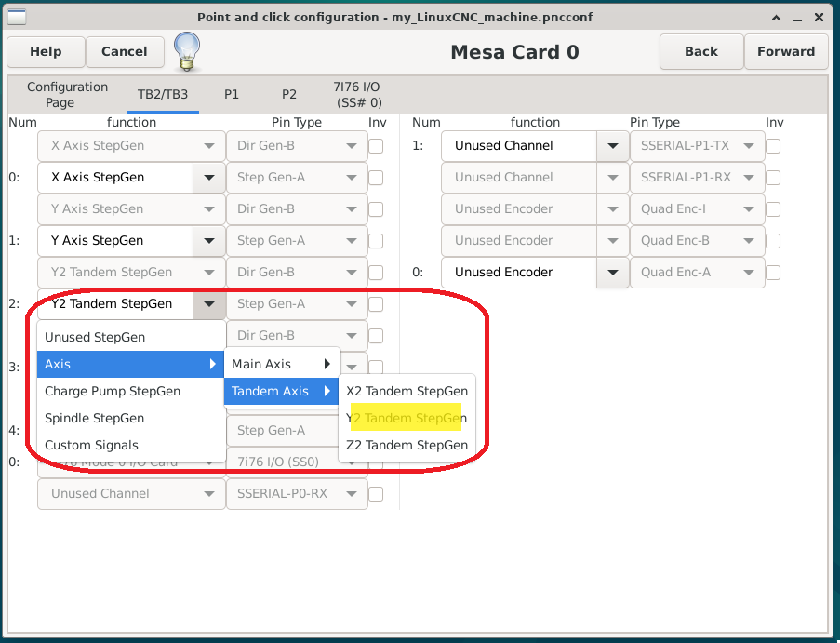Toggle Inv checkbox for Quad Enc-A row

coord(773,273)
